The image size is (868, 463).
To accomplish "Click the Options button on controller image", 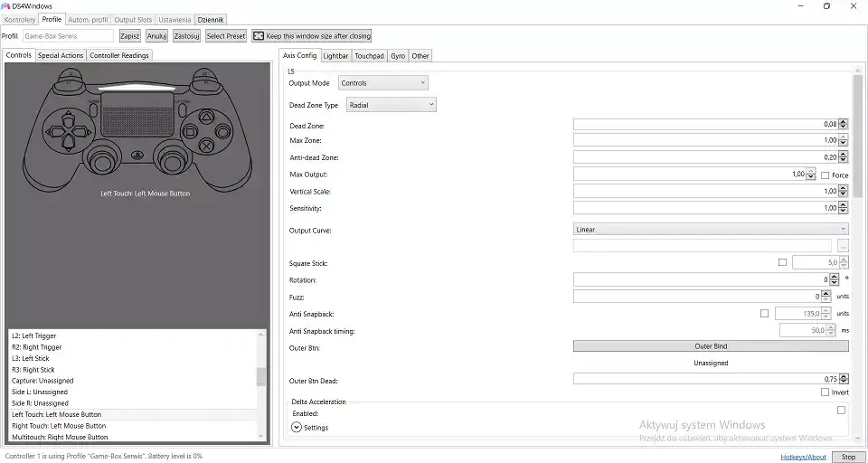I will [181, 109].
